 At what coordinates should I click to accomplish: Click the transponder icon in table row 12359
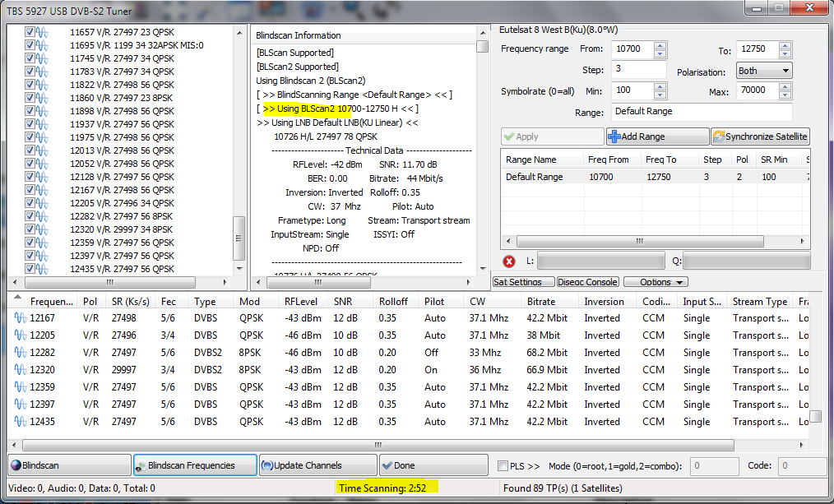coord(21,387)
